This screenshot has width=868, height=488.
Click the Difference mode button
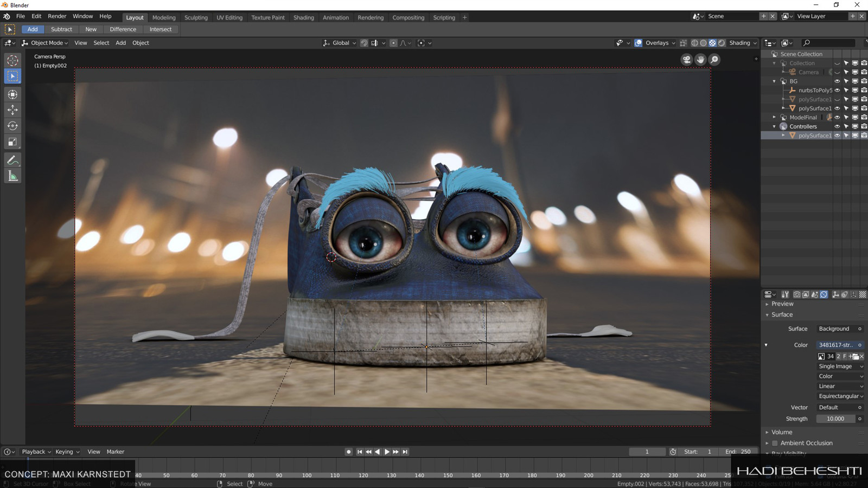tap(123, 29)
